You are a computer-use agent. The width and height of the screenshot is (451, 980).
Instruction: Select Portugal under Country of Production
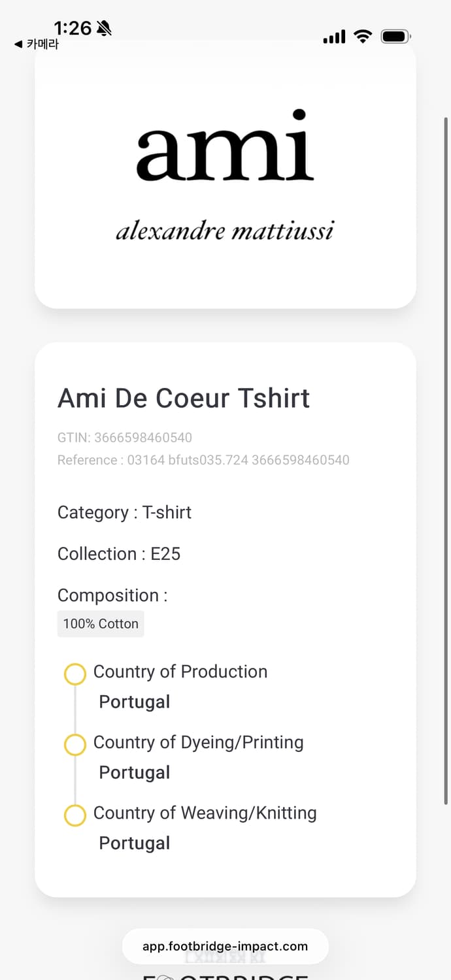point(135,702)
